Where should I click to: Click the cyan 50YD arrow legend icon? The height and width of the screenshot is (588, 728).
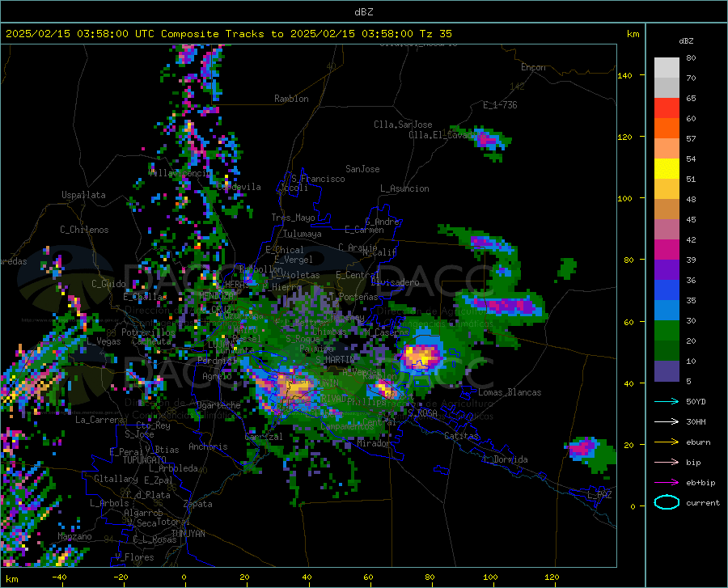tap(667, 401)
